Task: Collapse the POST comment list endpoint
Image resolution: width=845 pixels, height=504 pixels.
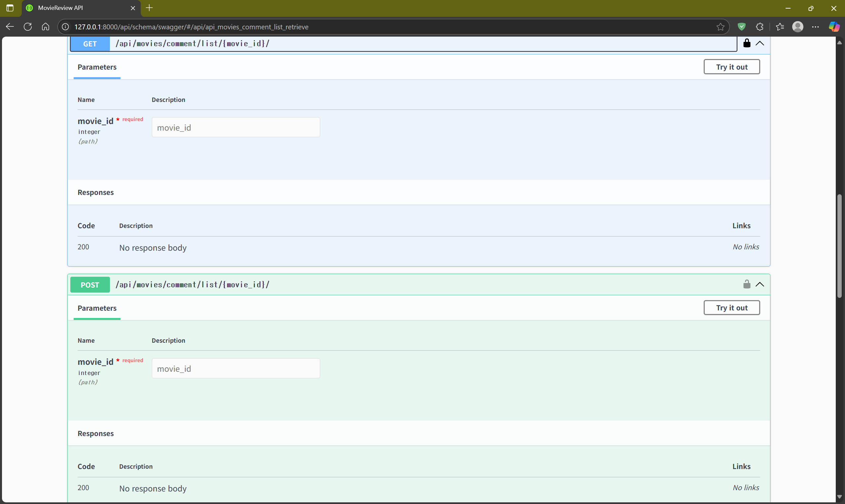Action: [x=760, y=285]
